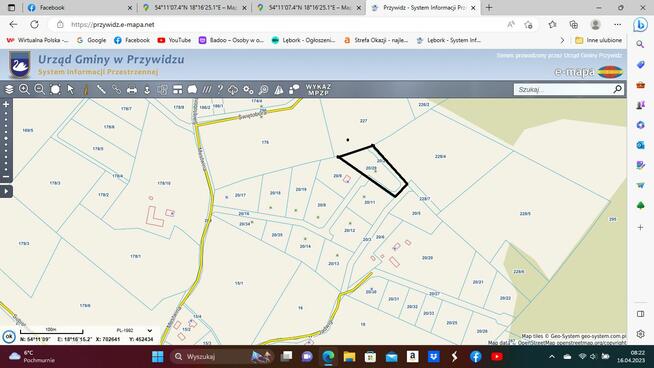Viewport: 654px width, 368px height.
Task: Open a new browser tab
Action: click(x=489, y=8)
